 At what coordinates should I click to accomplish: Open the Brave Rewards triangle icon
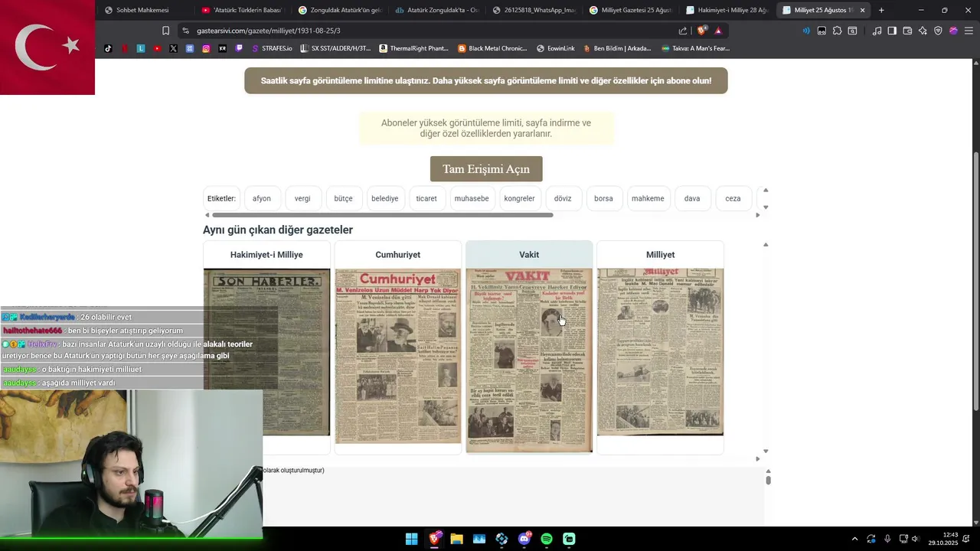[718, 31]
